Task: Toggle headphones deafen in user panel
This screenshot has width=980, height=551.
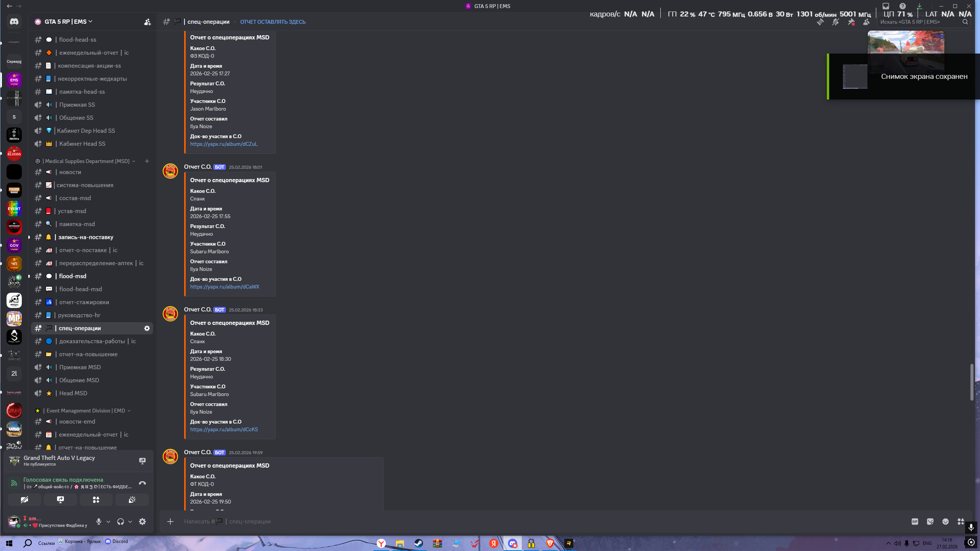Action: tap(120, 522)
